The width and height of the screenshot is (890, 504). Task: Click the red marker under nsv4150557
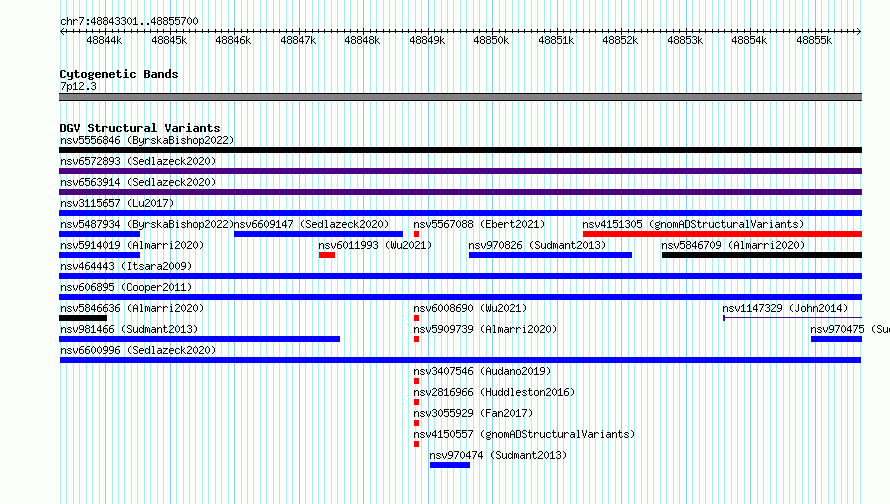pyautogui.click(x=417, y=444)
